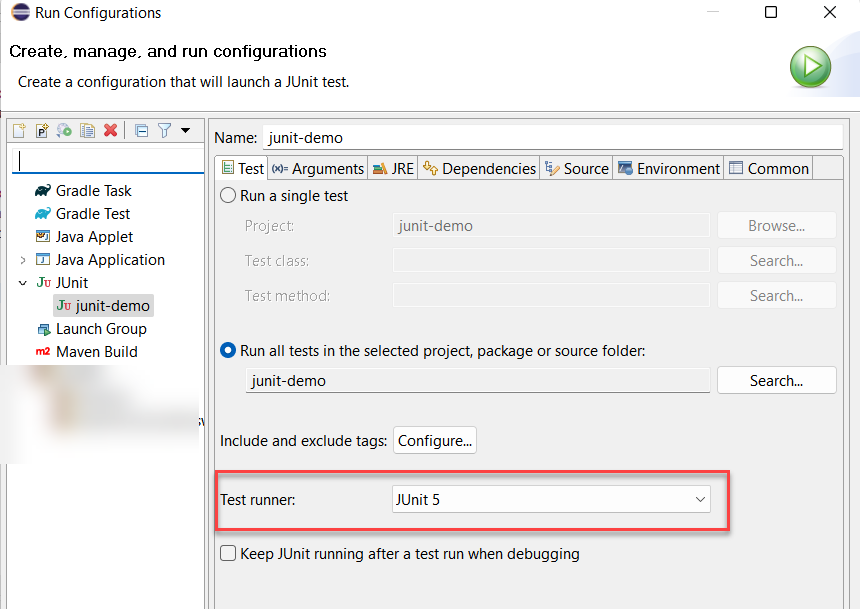Choose to run all tests in project
860x609 pixels.
pyautogui.click(x=227, y=352)
